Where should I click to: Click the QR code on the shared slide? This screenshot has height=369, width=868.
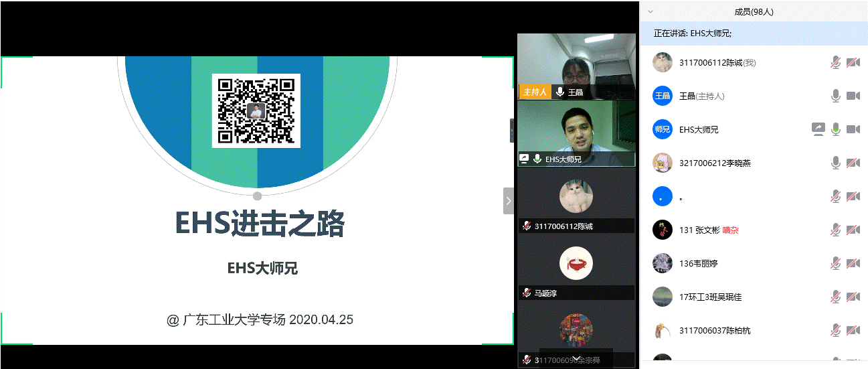coord(256,110)
